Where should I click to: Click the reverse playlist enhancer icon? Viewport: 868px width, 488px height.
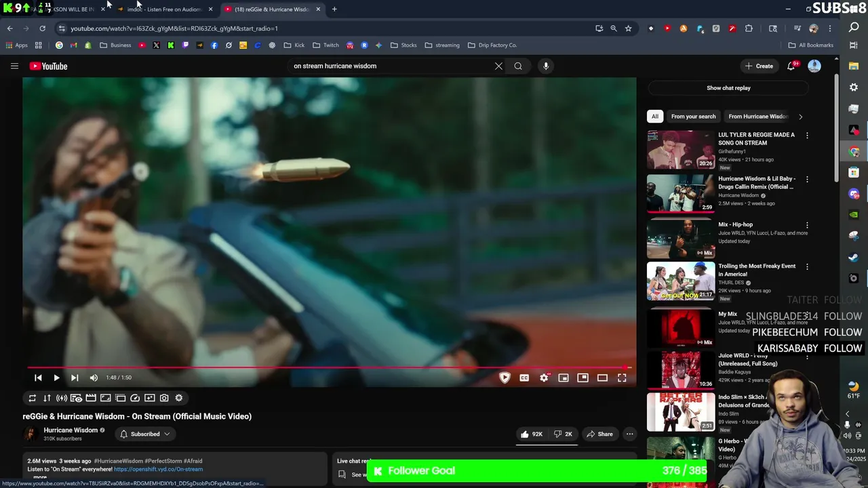47,398
